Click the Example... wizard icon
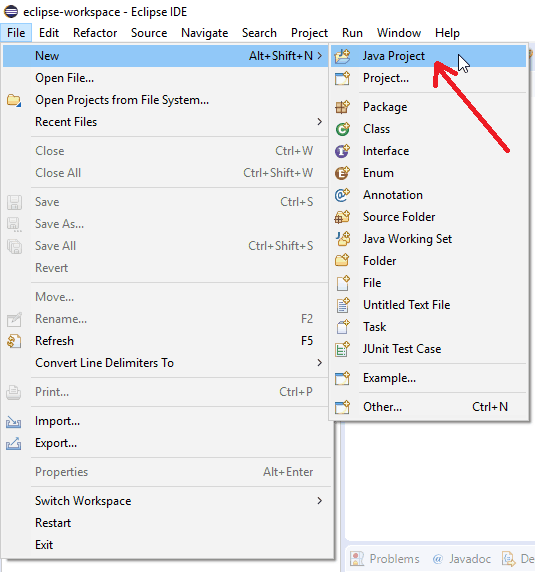Image resolution: width=535 pixels, height=572 pixels. coord(342,378)
